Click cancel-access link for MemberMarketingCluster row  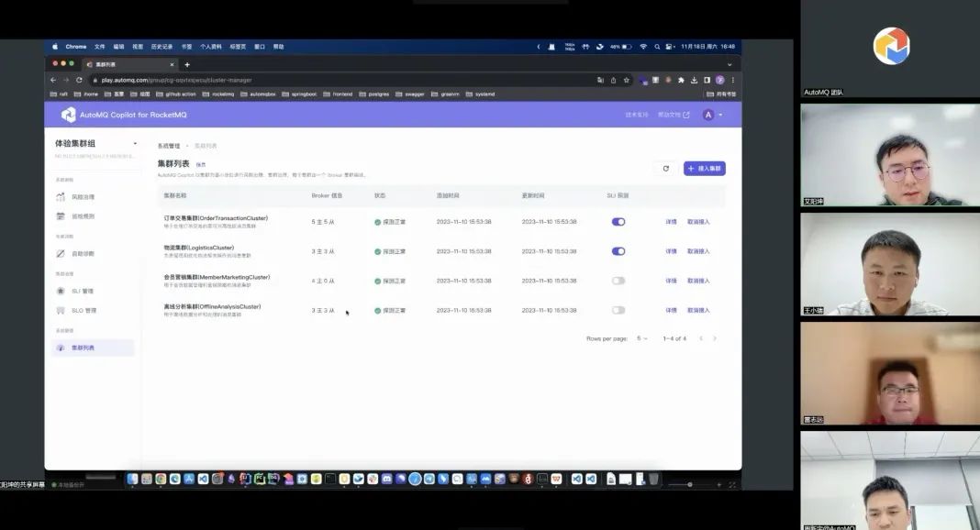tap(698, 281)
